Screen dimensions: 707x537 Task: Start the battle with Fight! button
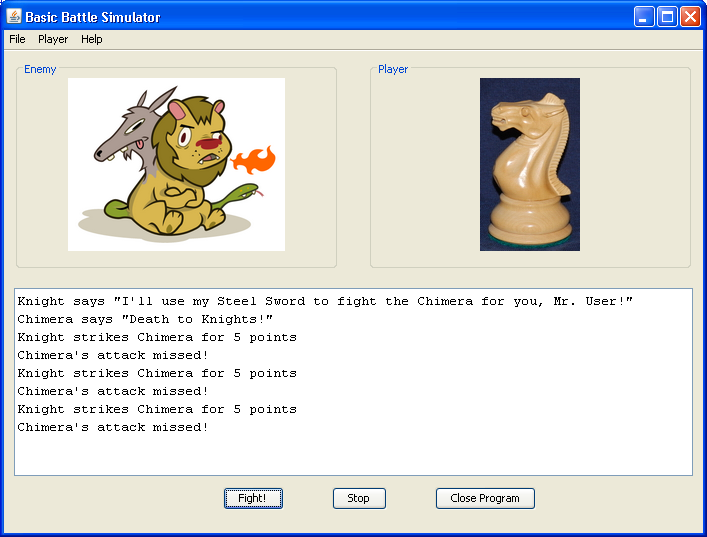pyautogui.click(x=253, y=498)
